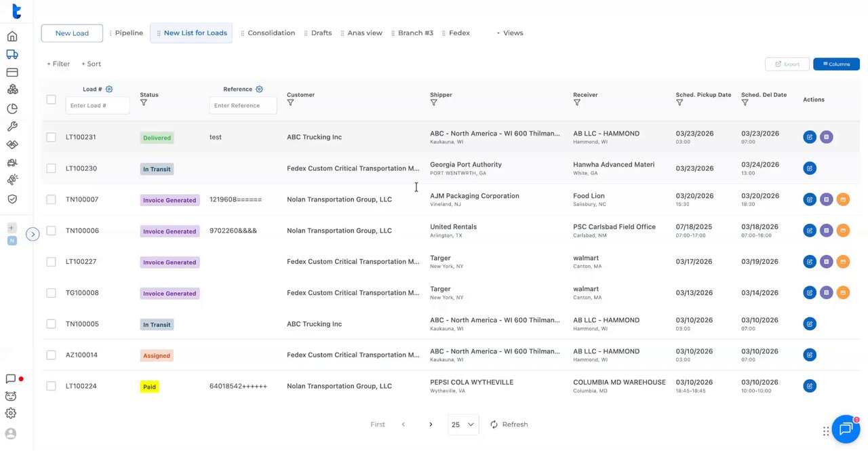Click the New Load button
This screenshot has height=451, width=868.
(72, 33)
